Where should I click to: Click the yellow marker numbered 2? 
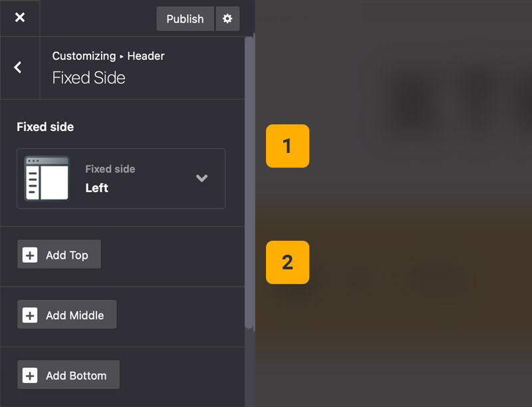(287, 262)
